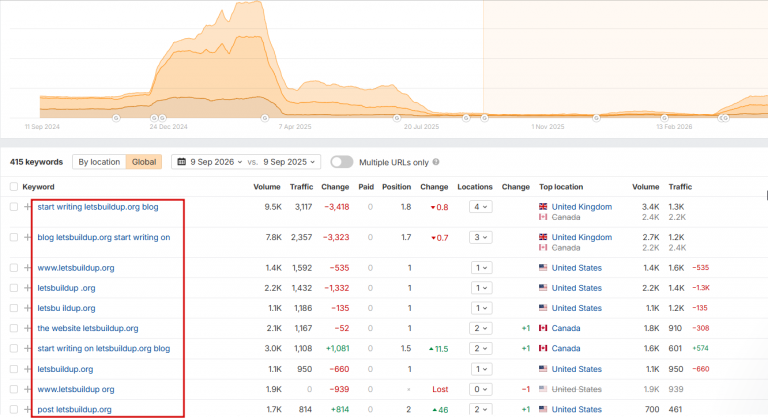Click traffic change value +1,081
The image size is (768, 418).
coord(337,348)
